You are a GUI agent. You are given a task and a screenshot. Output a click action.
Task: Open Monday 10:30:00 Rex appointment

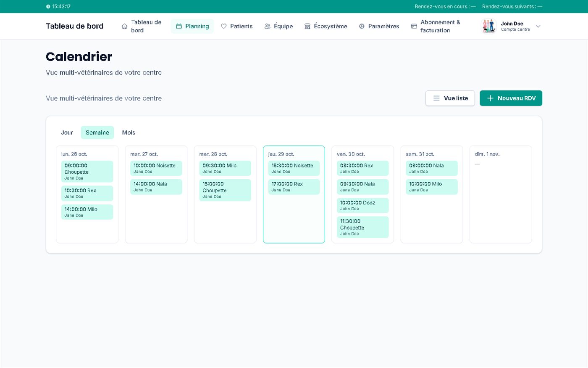click(x=87, y=193)
